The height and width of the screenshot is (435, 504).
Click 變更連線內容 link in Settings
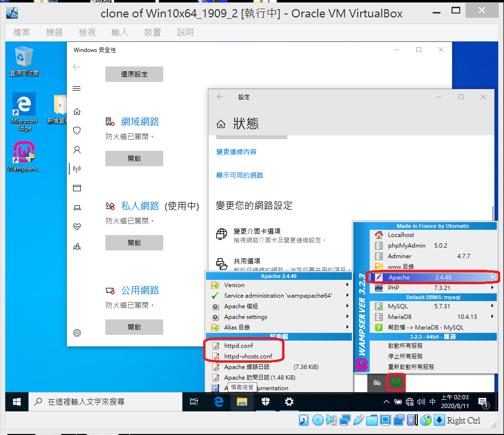coord(236,152)
